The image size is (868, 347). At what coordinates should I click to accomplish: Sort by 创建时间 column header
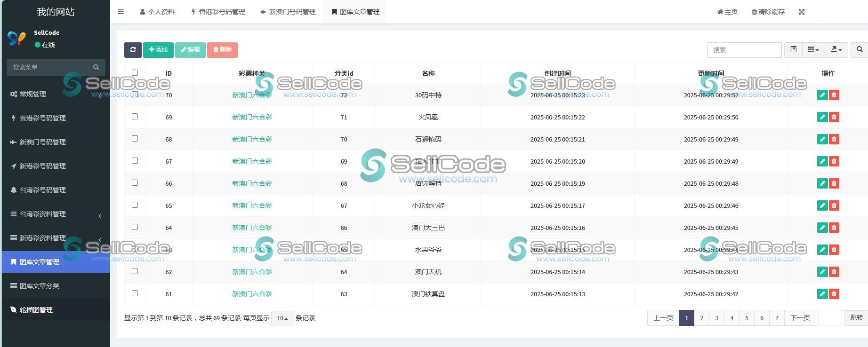557,73
